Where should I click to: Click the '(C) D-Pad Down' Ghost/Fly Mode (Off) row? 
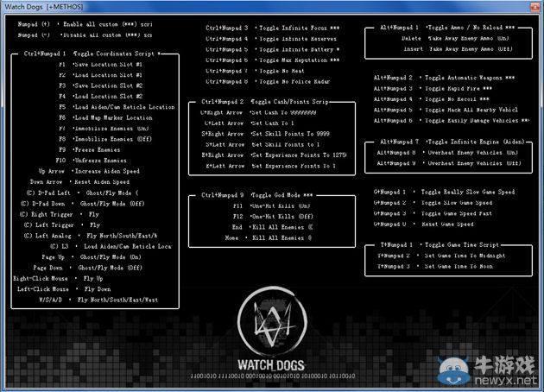(83, 204)
